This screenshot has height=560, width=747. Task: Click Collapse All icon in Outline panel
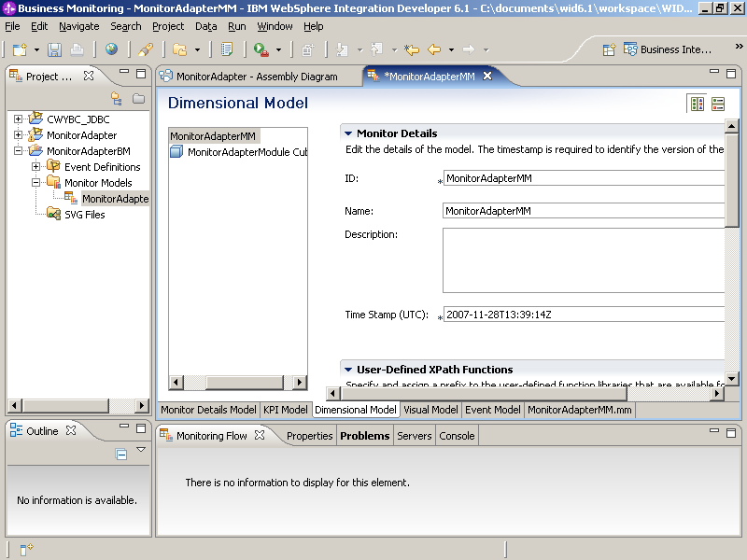click(121, 455)
